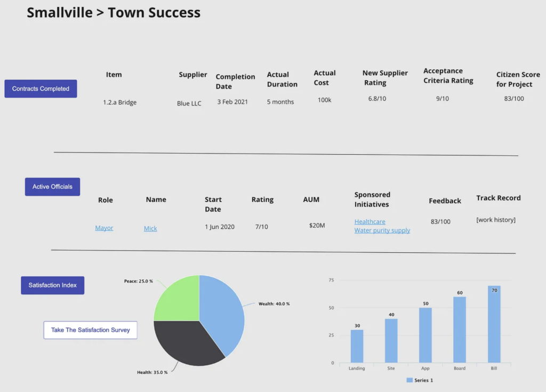Click the Landing bar in chart
This screenshot has height=392, width=546.
point(357,346)
